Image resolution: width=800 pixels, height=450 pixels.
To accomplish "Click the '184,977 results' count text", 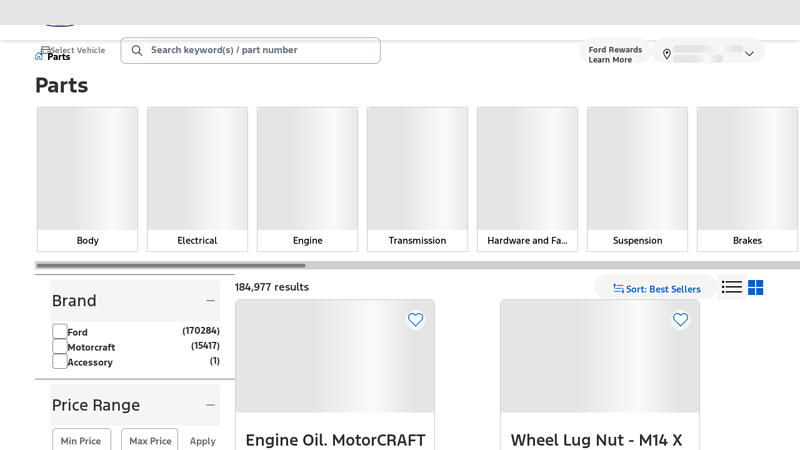I will [x=272, y=287].
